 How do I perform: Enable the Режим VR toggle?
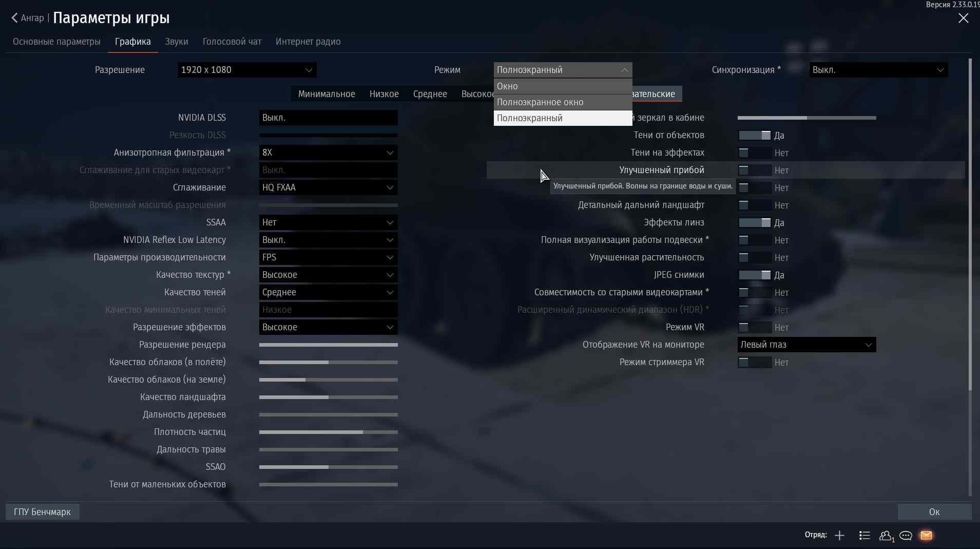pyautogui.click(x=754, y=328)
